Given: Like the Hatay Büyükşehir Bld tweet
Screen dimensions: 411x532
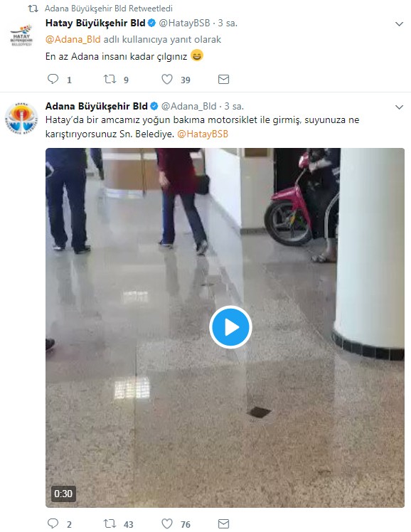Looking at the screenshot, I should coord(167,79).
